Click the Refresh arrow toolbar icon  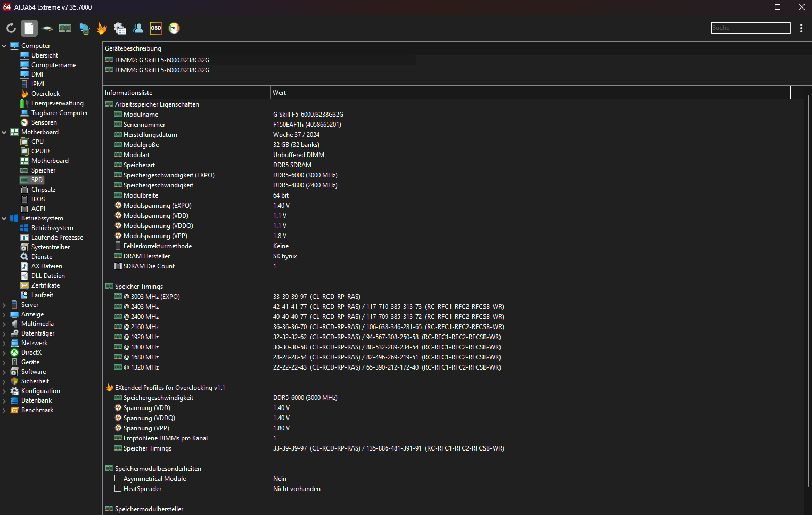pyautogui.click(x=11, y=28)
